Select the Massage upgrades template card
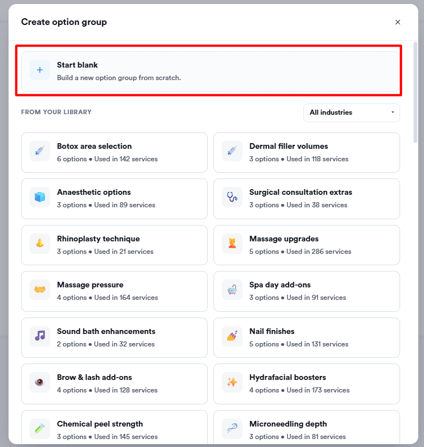Screen dimensions: 424x447 (x=306, y=245)
